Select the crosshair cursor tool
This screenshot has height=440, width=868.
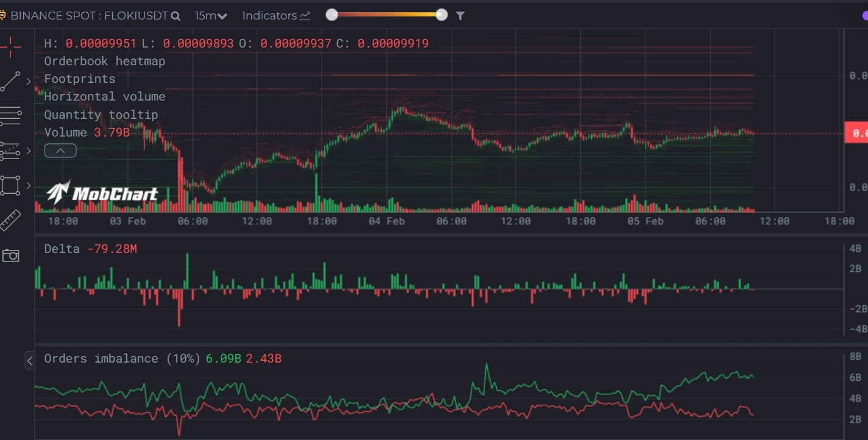(x=10, y=46)
